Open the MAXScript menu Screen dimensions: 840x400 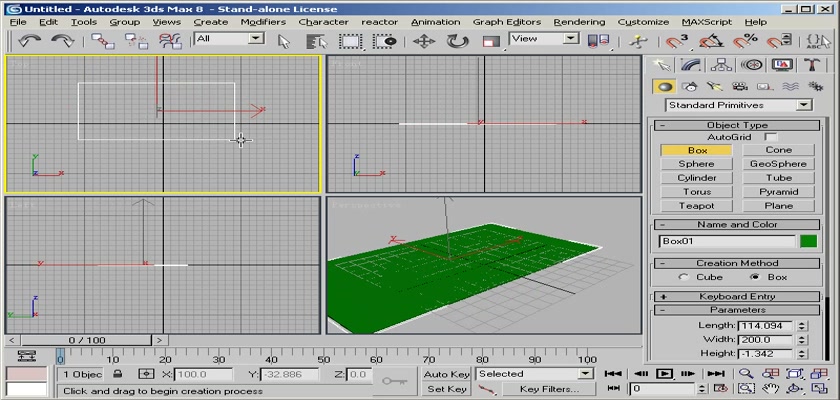707,22
